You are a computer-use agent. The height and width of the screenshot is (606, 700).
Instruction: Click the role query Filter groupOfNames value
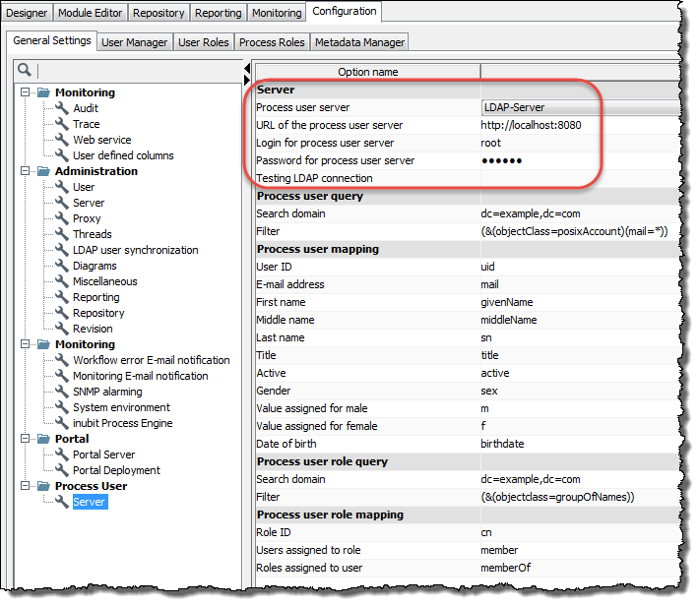(x=557, y=497)
